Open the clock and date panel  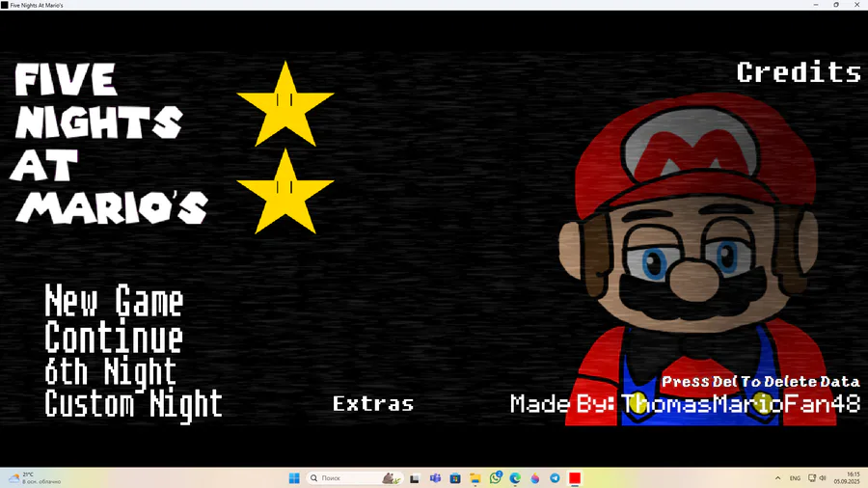click(x=847, y=478)
